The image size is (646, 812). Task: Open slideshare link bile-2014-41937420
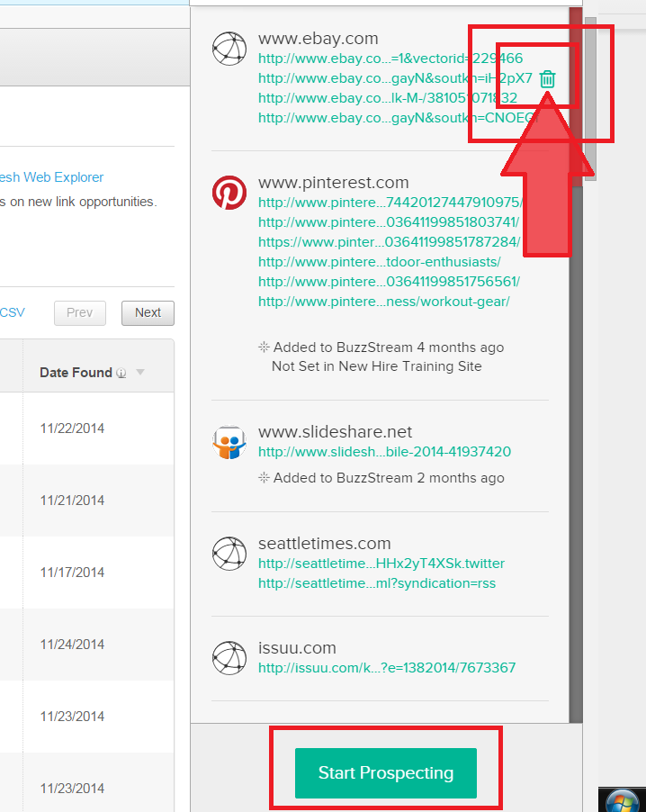coord(384,452)
